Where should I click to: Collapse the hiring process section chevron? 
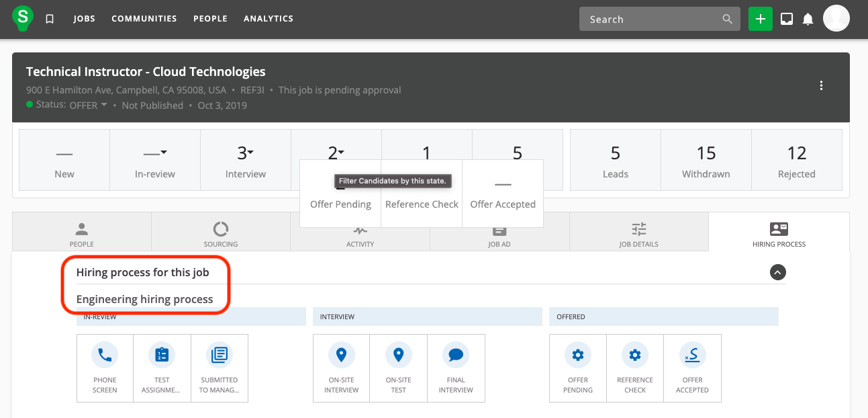click(x=777, y=272)
